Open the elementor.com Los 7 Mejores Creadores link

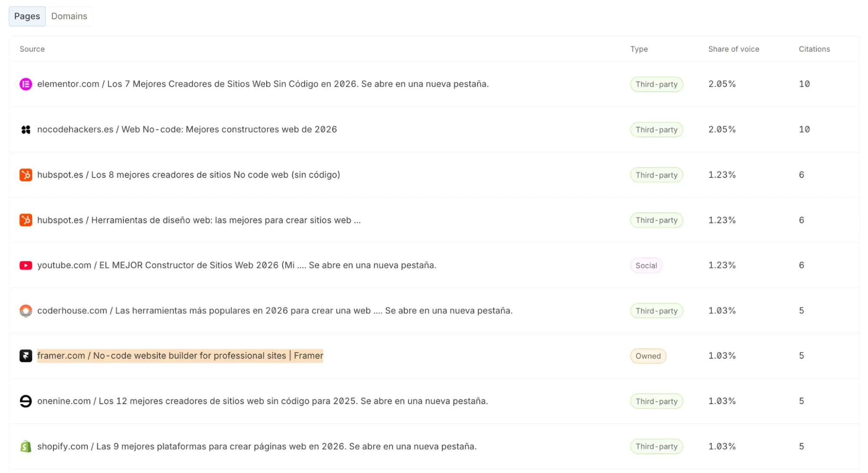tap(263, 84)
